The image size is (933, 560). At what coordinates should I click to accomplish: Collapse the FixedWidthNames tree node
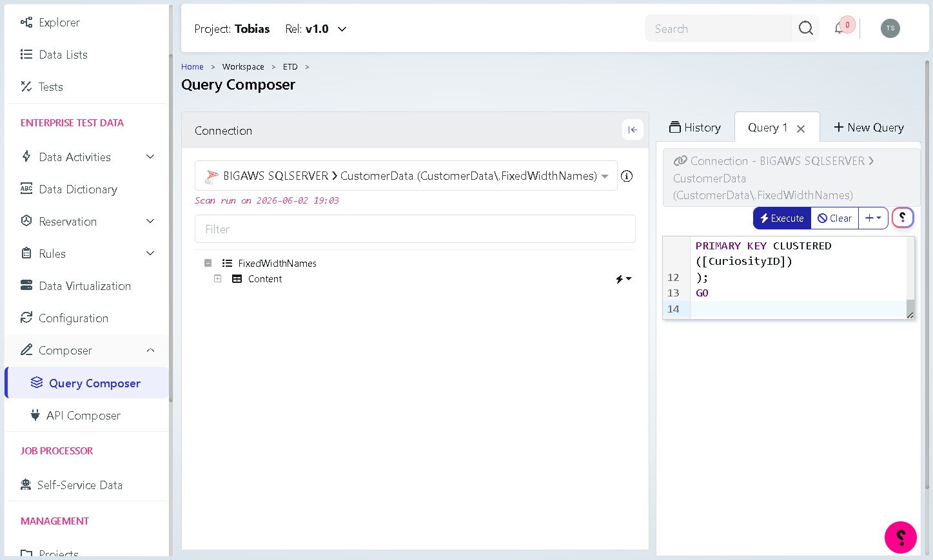(x=208, y=263)
